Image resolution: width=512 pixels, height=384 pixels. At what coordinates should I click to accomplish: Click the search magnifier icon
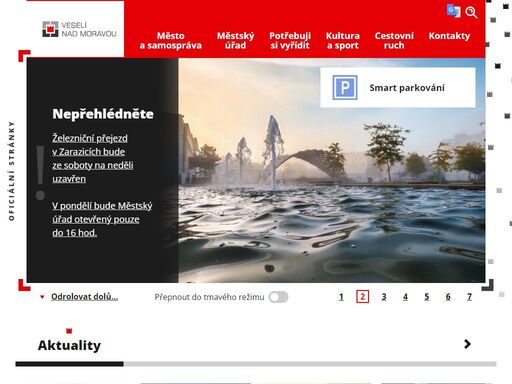click(471, 13)
